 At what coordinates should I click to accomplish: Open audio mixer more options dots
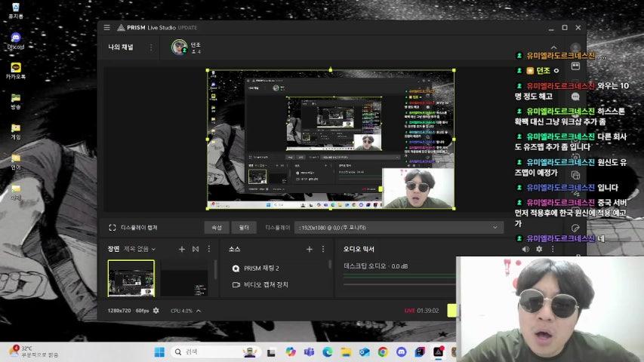553,249
